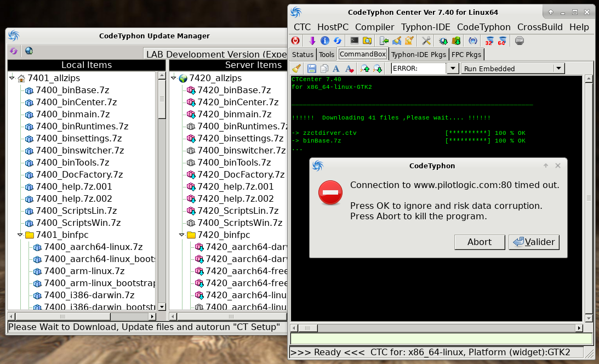Open the blue info icon
This screenshot has height=364, width=599.
(325, 41)
